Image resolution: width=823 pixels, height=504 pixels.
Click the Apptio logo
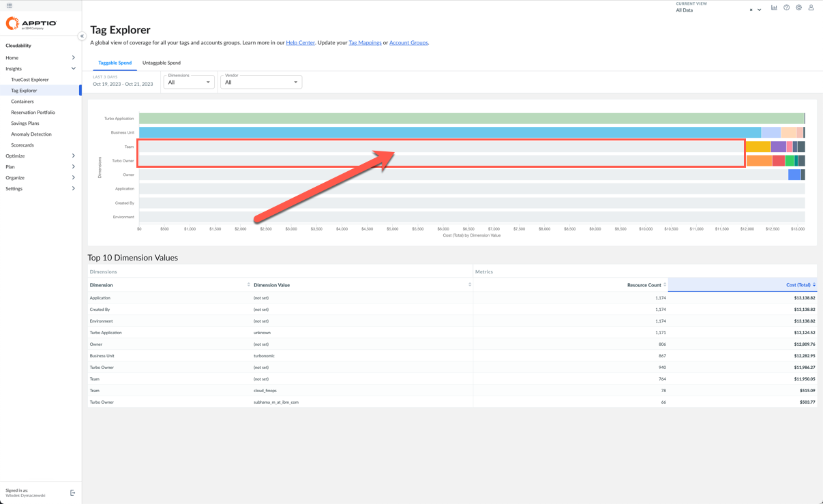tap(31, 24)
